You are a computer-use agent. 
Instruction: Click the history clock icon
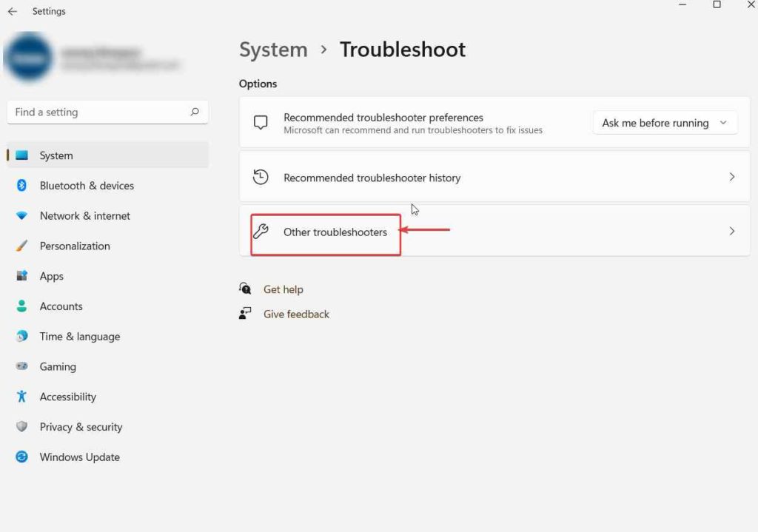261,177
